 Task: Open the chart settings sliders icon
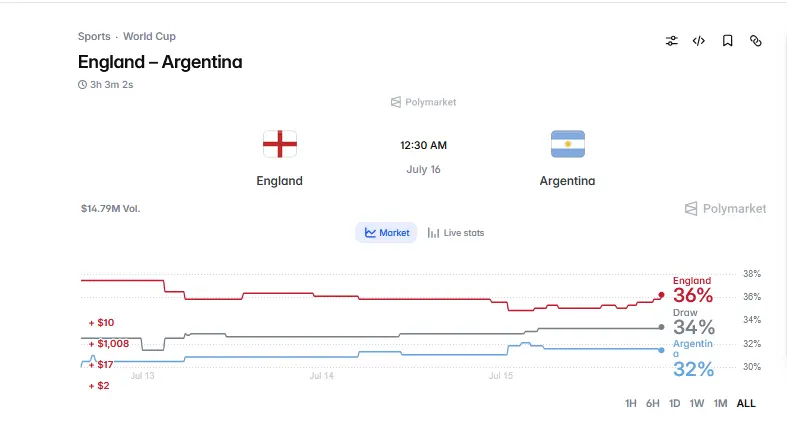[672, 41]
